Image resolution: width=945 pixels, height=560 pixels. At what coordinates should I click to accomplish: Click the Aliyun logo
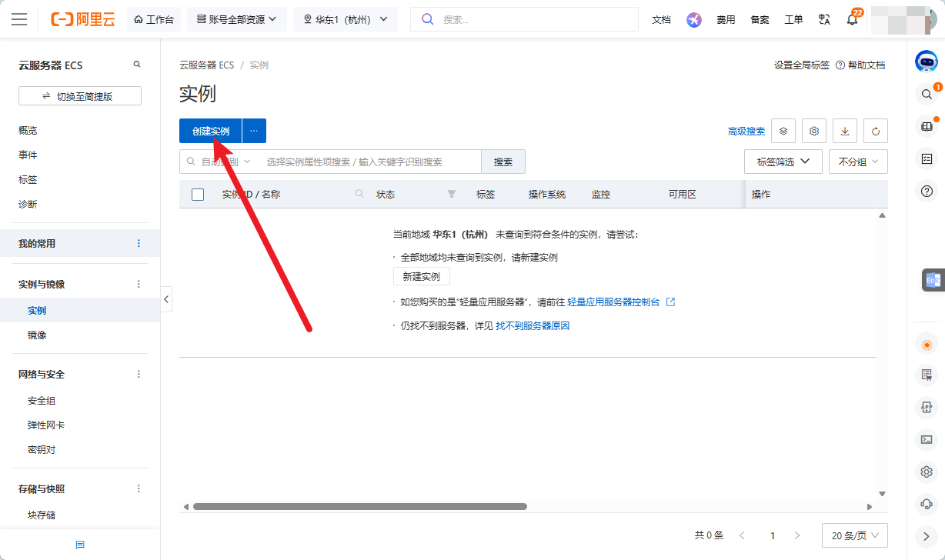click(83, 19)
